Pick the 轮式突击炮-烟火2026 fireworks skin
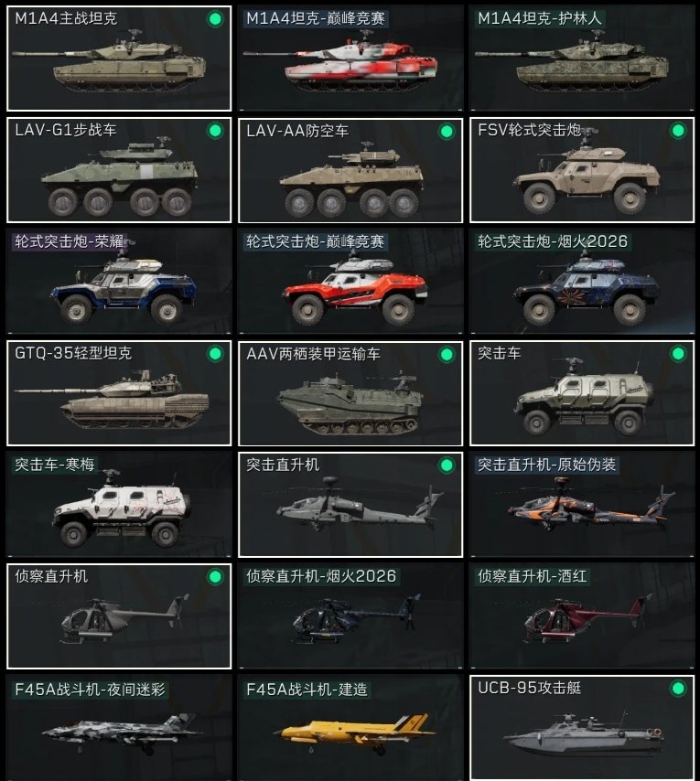This screenshot has height=781, width=700. tap(582, 282)
